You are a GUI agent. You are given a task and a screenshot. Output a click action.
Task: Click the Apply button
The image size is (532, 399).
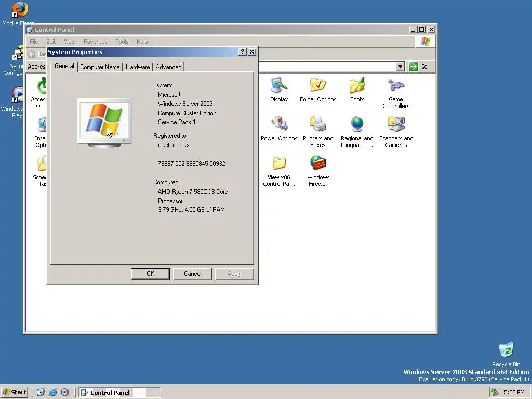click(x=234, y=274)
